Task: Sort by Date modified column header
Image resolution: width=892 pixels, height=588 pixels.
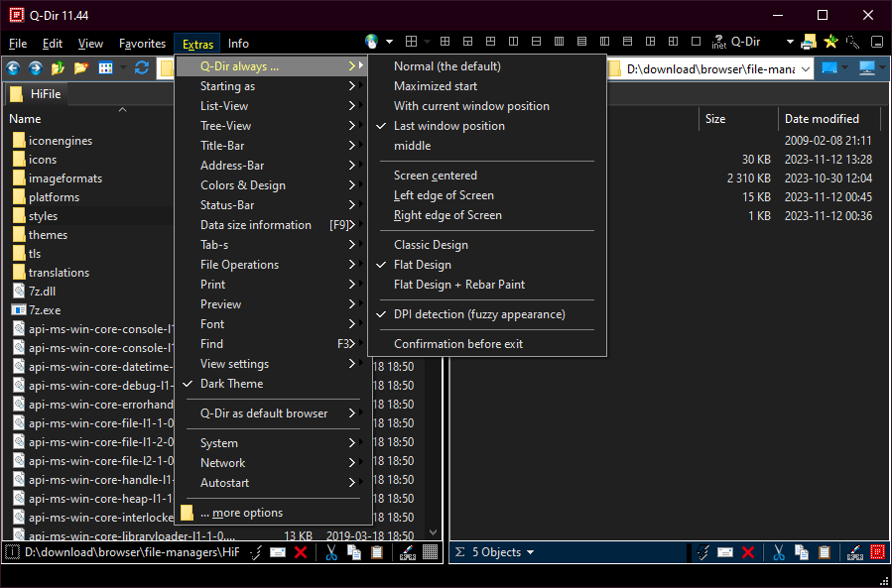Action: (822, 119)
